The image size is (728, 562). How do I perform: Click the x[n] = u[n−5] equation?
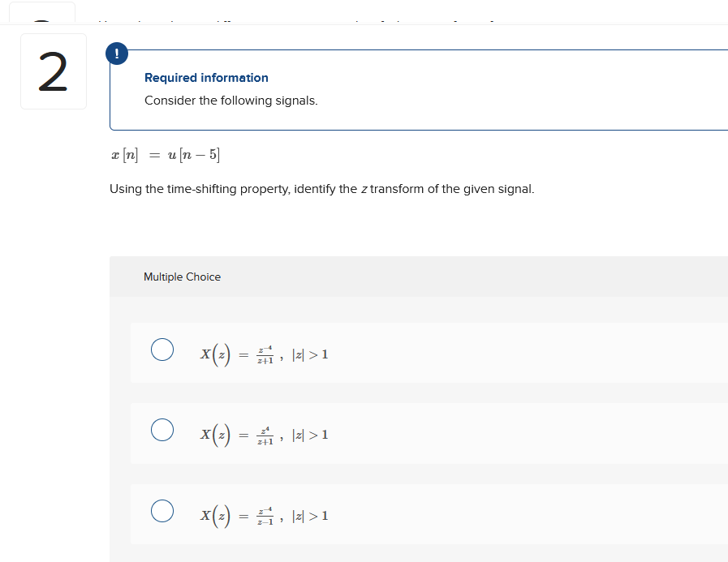pos(166,155)
